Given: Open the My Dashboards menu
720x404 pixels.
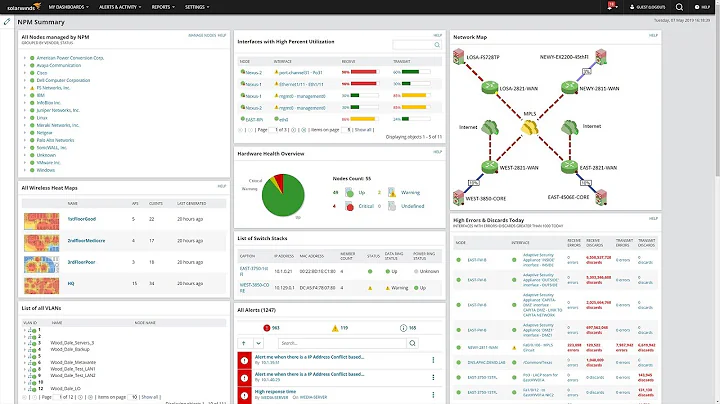Looking at the screenshot, I should click(68, 7).
